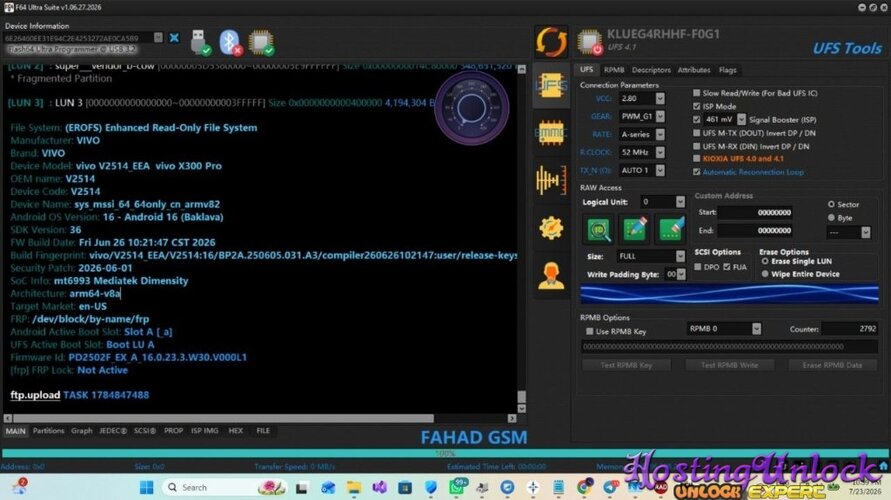Screen dimensions: 891x500
Task: Enable KIOXIA UFS 4.0 and 4.1 checkbox
Action: point(697,159)
